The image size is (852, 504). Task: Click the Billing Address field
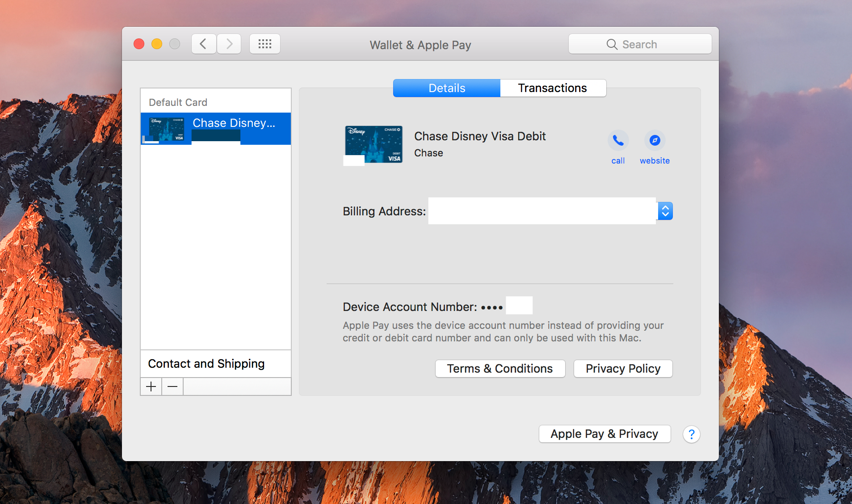click(541, 211)
